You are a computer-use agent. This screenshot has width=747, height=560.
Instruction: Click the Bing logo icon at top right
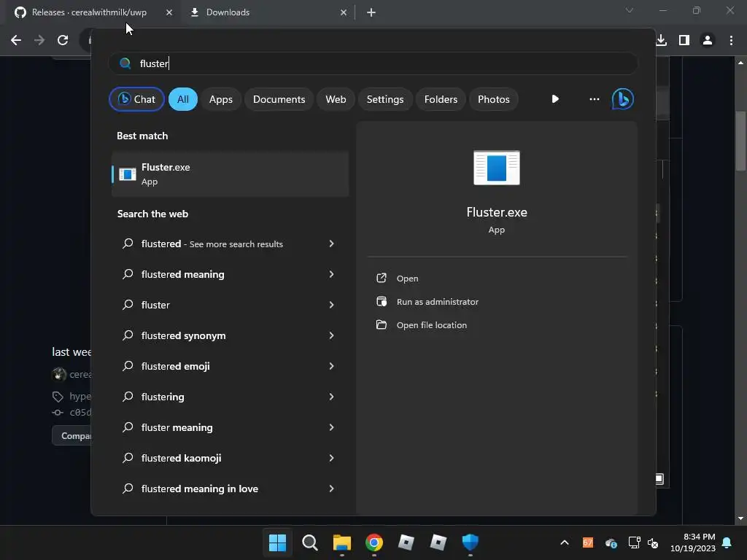(x=623, y=99)
